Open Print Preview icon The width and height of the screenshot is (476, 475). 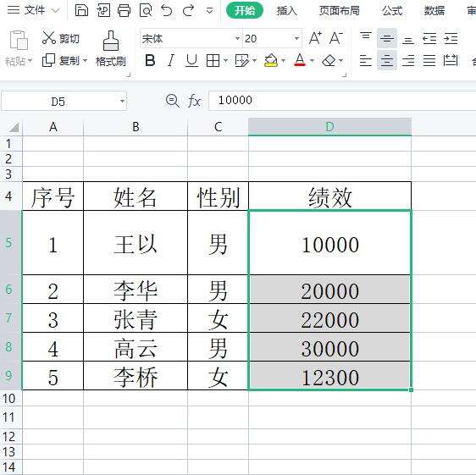(x=146, y=11)
